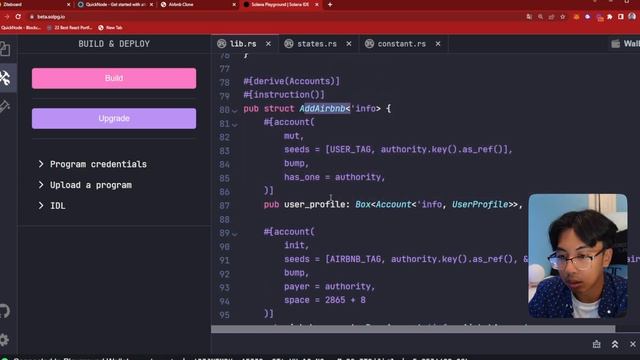Click the Rust file icon on constant.rs tab
This screenshot has height=360, width=640.
[x=369, y=44]
